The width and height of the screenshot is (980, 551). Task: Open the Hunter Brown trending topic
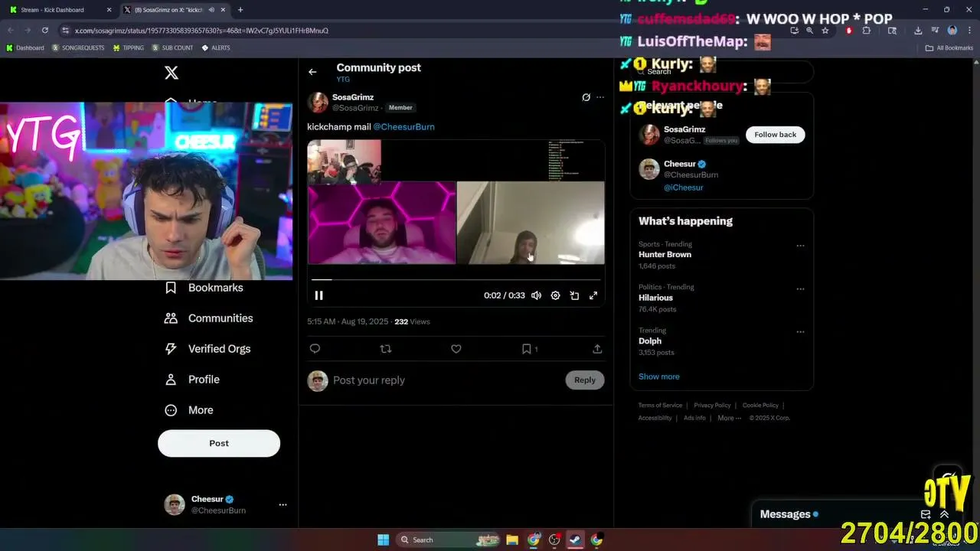tap(665, 255)
